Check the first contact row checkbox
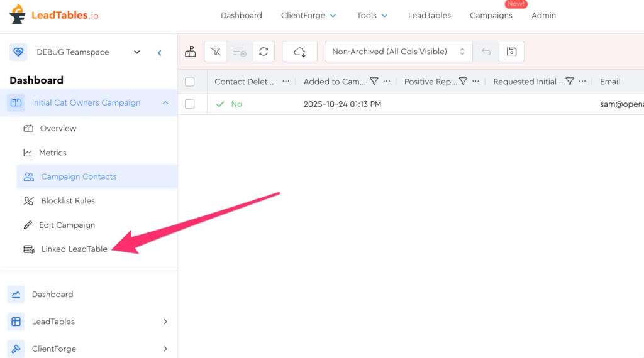 190,104
